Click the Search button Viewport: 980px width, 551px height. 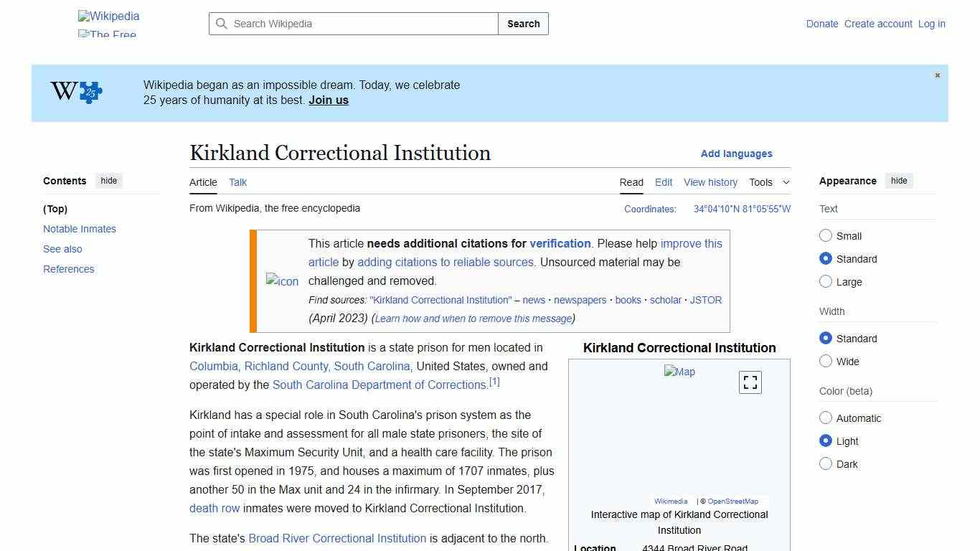click(x=523, y=24)
